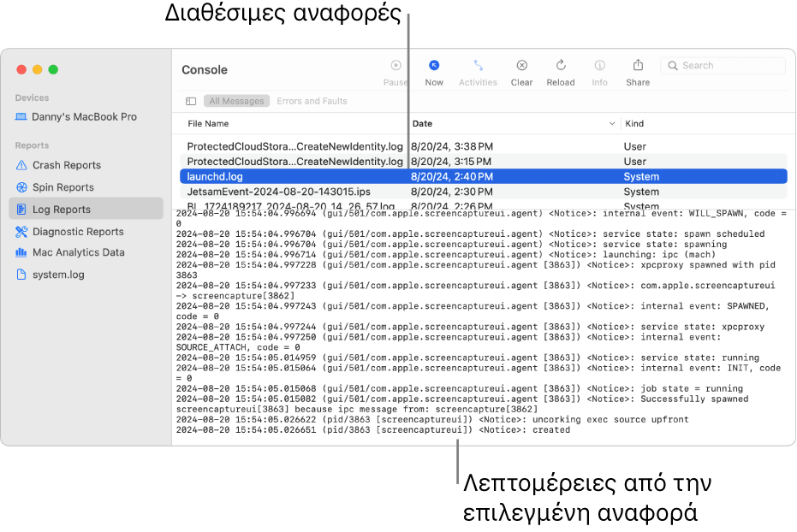Select the All Messages filter

237,101
